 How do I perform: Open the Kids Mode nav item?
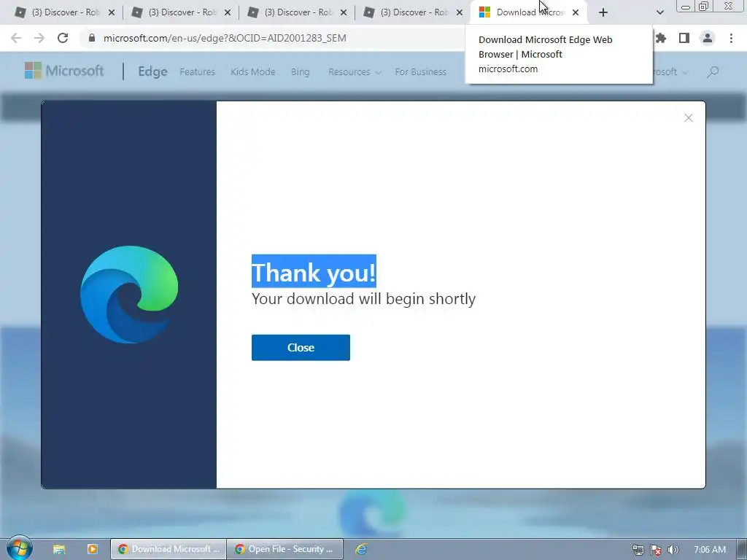[253, 72]
